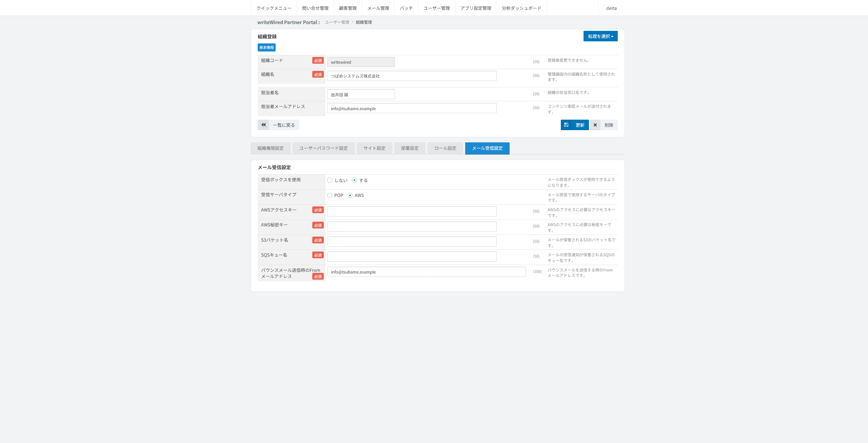Click the back arrow icon beside 一覧に戻る
The image size is (868, 443).
pos(263,125)
